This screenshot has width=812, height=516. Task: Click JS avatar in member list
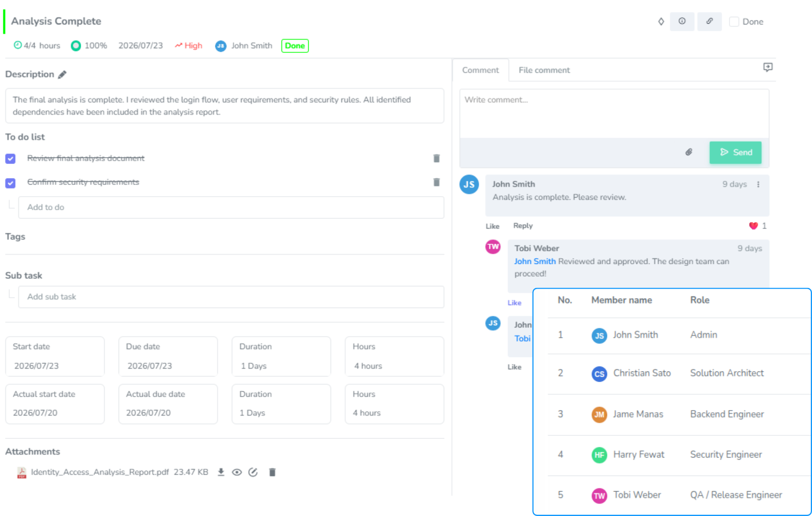(599, 336)
